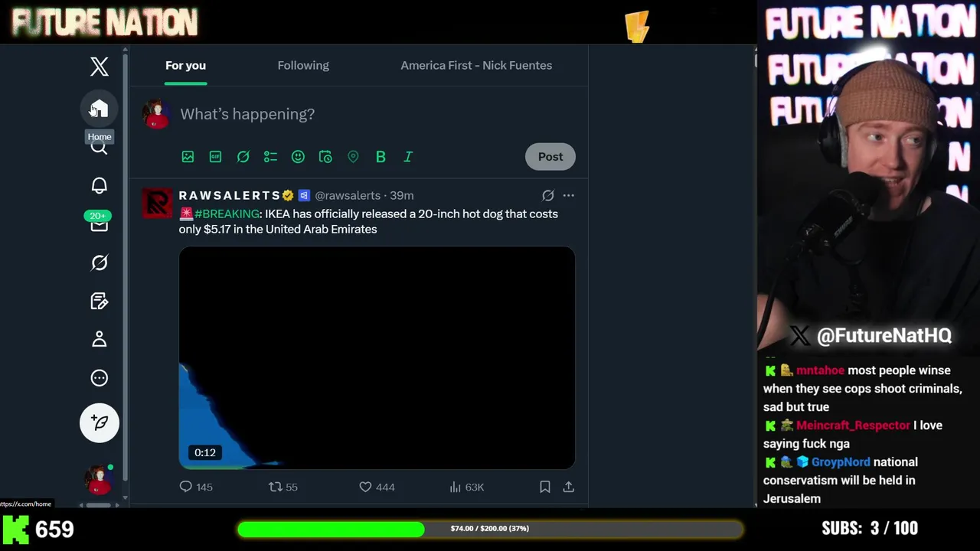Screen dimensions: 980x551
Task: Insert a GIF in the composer
Action: click(215, 157)
